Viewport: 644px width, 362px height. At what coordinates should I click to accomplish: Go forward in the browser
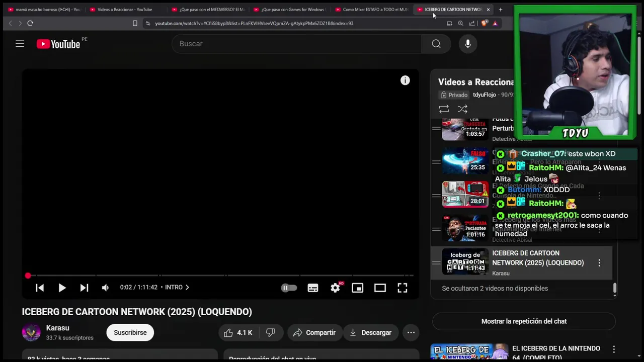point(20,23)
